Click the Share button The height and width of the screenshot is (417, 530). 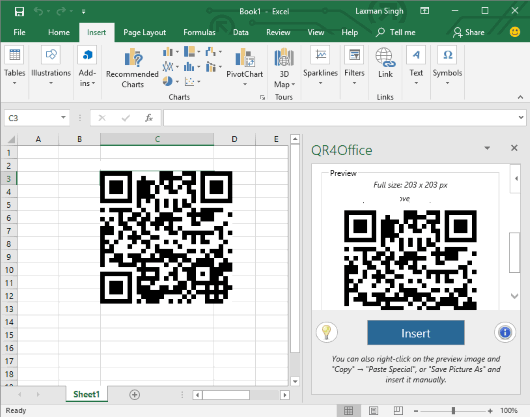click(x=469, y=32)
